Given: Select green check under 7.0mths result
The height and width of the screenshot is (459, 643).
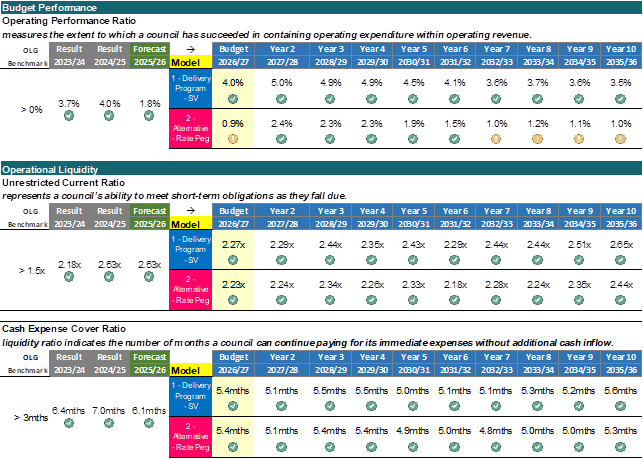Looking at the screenshot, I should [x=108, y=424].
